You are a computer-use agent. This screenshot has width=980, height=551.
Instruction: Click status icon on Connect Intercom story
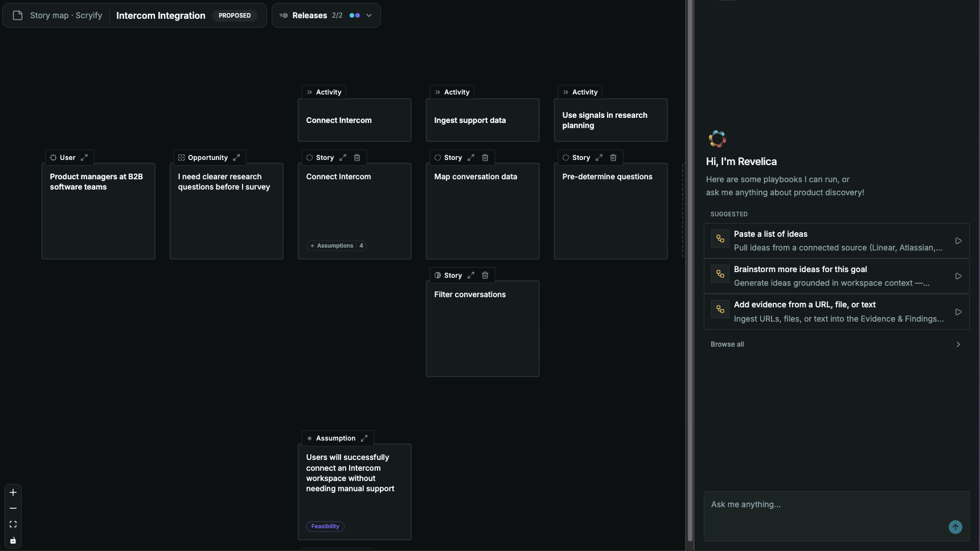(x=310, y=158)
